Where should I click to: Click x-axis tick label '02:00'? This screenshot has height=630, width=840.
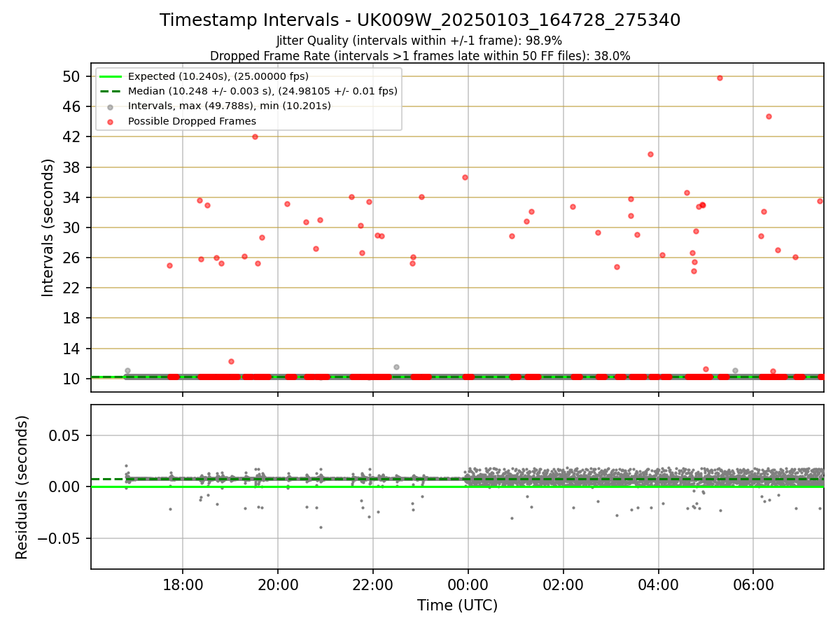tap(563, 584)
